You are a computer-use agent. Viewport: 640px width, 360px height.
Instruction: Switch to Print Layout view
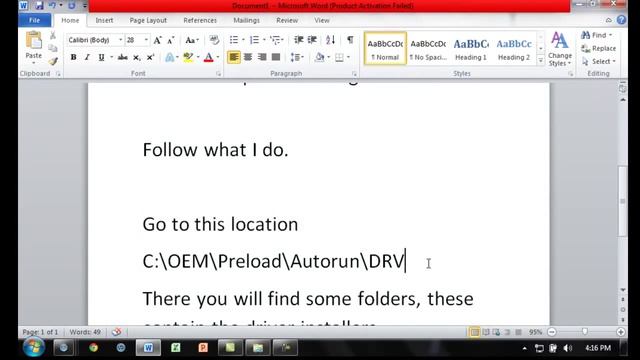(474, 332)
